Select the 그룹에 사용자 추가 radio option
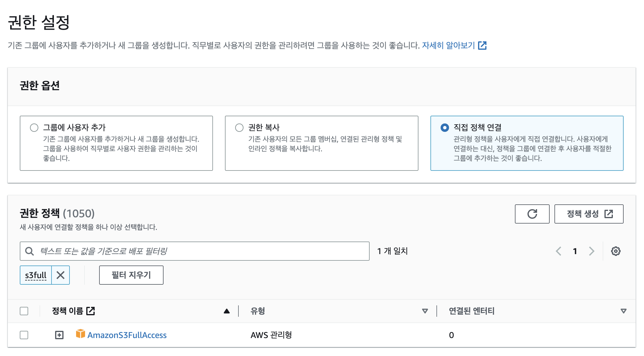 [x=34, y=128]
